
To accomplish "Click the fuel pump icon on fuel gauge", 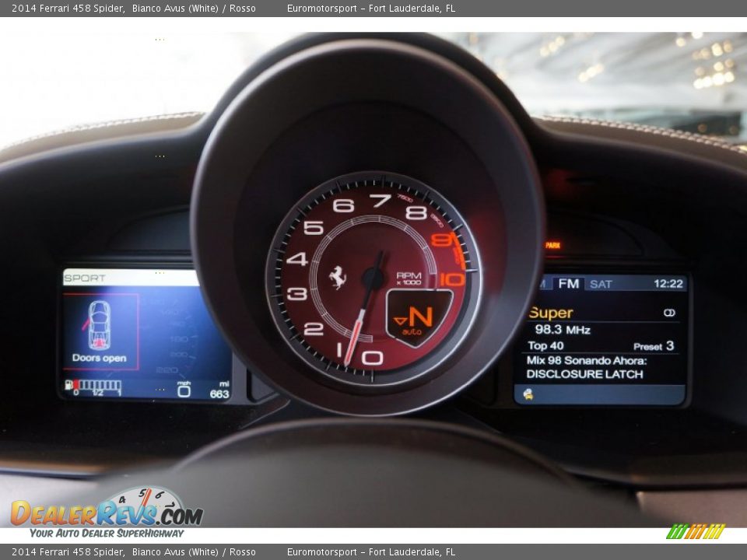I will click(x=68, y=383).
